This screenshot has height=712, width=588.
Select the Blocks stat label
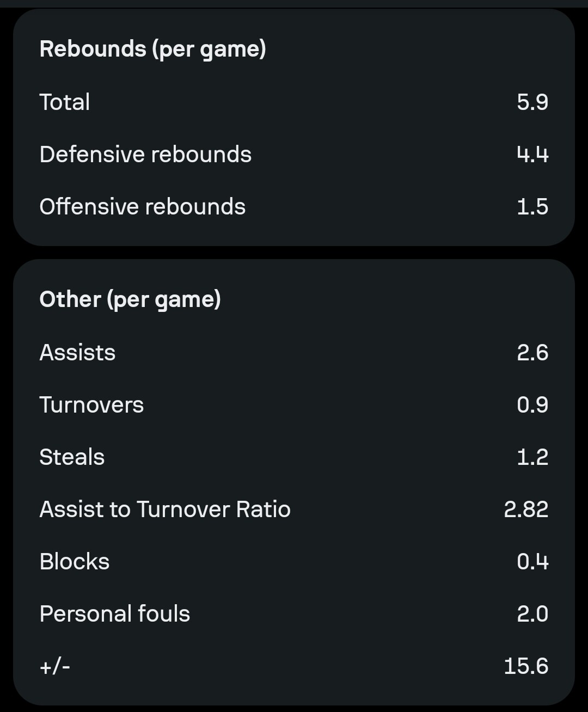point(75,561)
